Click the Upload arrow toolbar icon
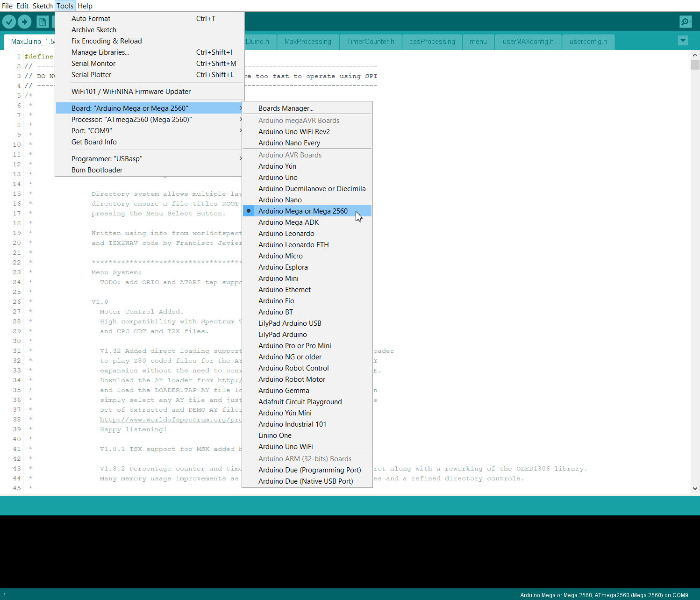 point(24,21)
